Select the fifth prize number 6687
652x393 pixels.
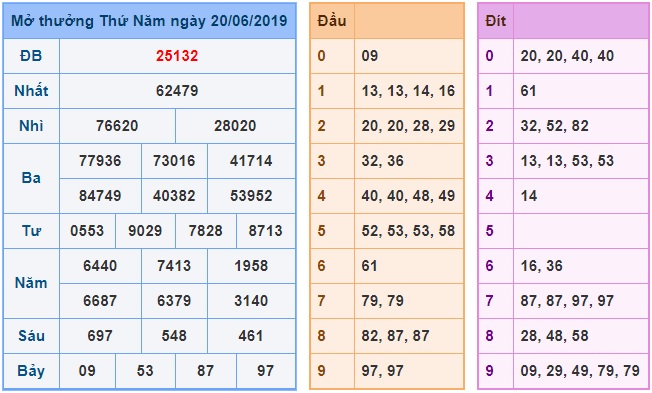pos(100,300)
